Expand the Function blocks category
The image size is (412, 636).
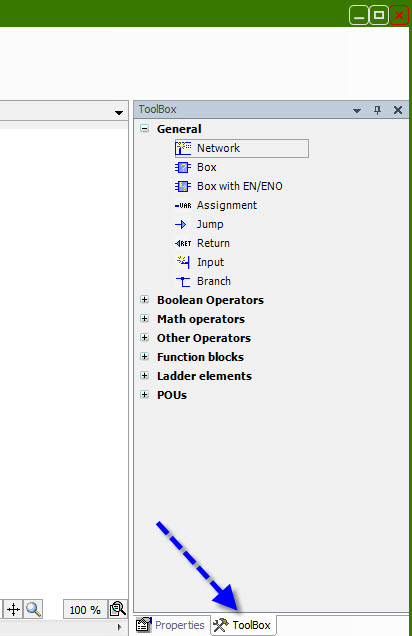pos(144,356)
